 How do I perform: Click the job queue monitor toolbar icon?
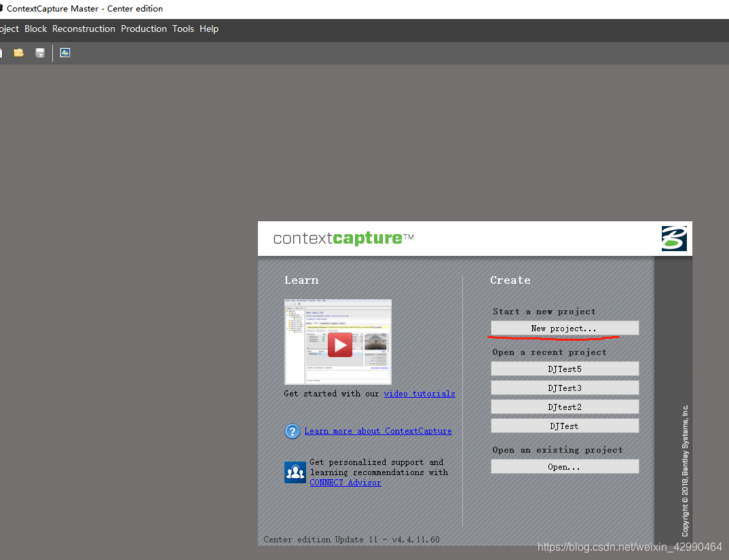(65, 52)
